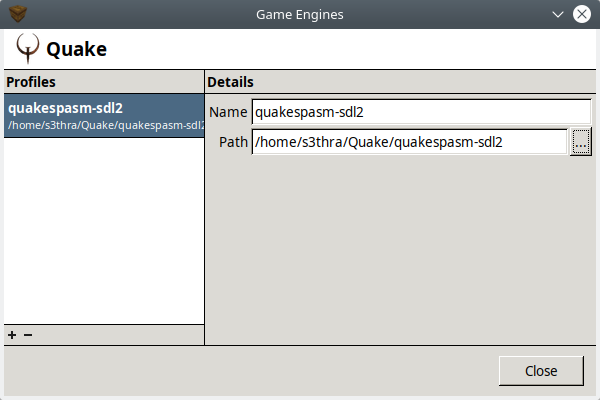600x400 pixels.
Task: Add a new engine profile with plus
Action: 12,335
